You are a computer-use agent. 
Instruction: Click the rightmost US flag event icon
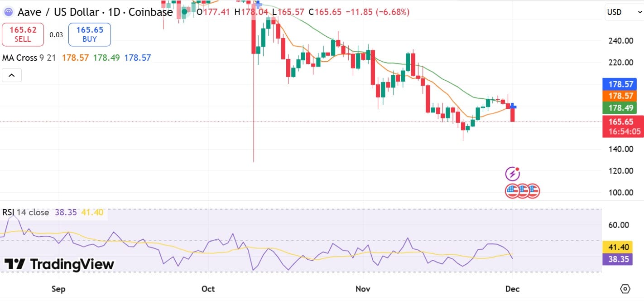533,191
